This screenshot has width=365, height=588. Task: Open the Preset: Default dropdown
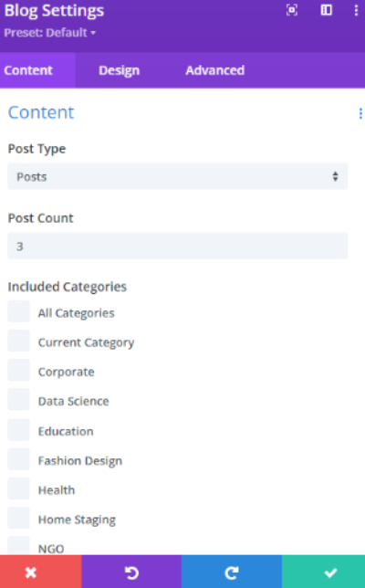point(50,33)
